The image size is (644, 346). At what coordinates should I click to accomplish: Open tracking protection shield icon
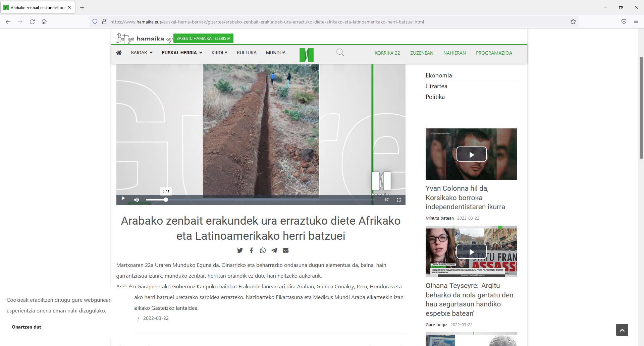[x=95, y=22]
